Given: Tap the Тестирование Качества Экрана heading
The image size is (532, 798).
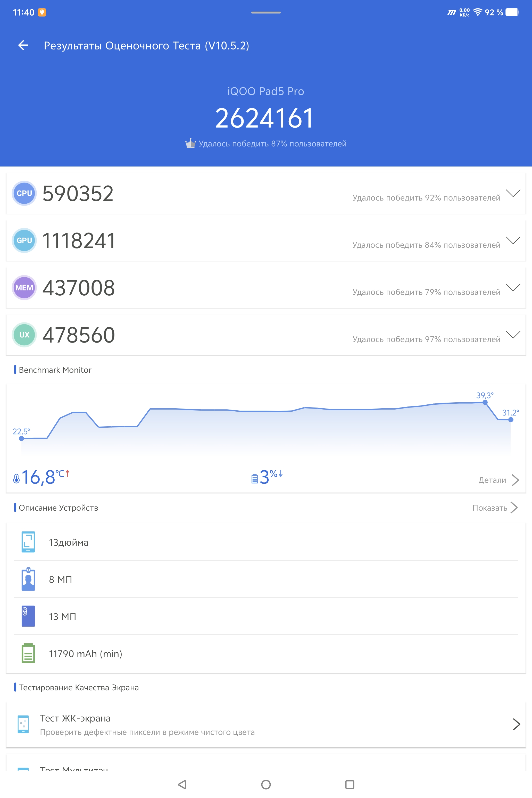Looking at the screenshot, I should coord(79,687).
